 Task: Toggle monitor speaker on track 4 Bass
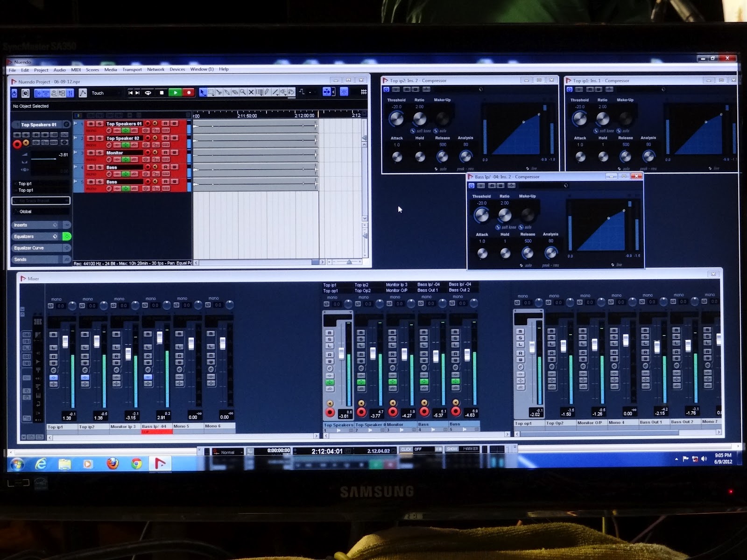[x=155, y=167]
